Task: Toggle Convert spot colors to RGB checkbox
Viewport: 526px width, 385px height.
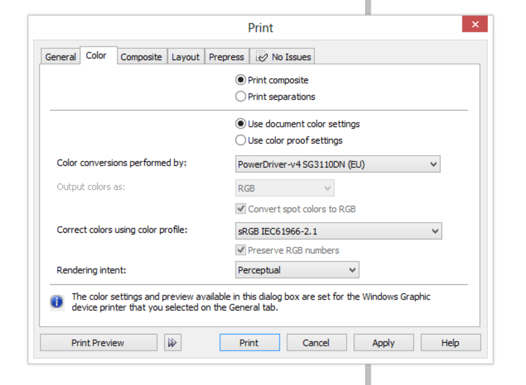Action: pyautogui.click(x=241, y=209)
